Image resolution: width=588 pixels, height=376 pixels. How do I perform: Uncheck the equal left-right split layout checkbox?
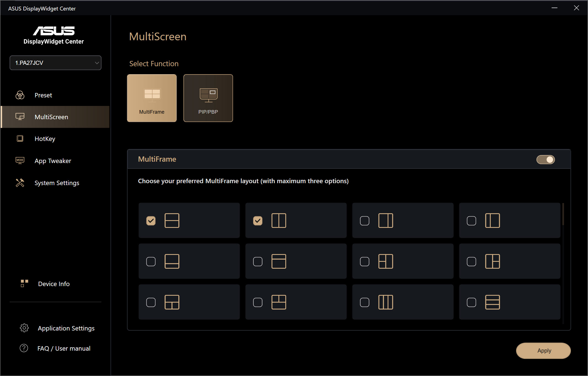(x=258, y=221)
